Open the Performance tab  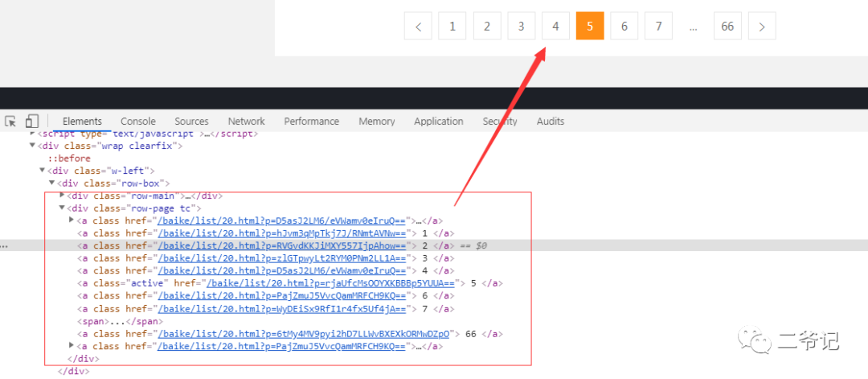[311, 122]
